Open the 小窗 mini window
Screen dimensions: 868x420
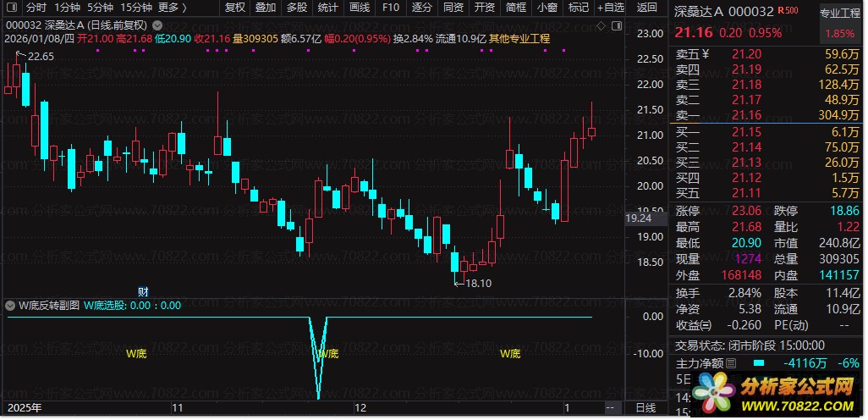click(547, 8)
